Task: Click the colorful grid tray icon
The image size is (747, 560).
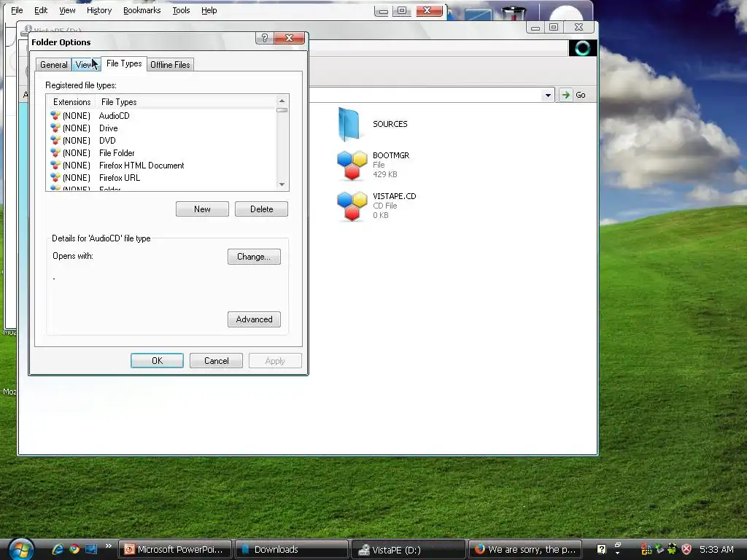Action: click(x=646, y=549)
